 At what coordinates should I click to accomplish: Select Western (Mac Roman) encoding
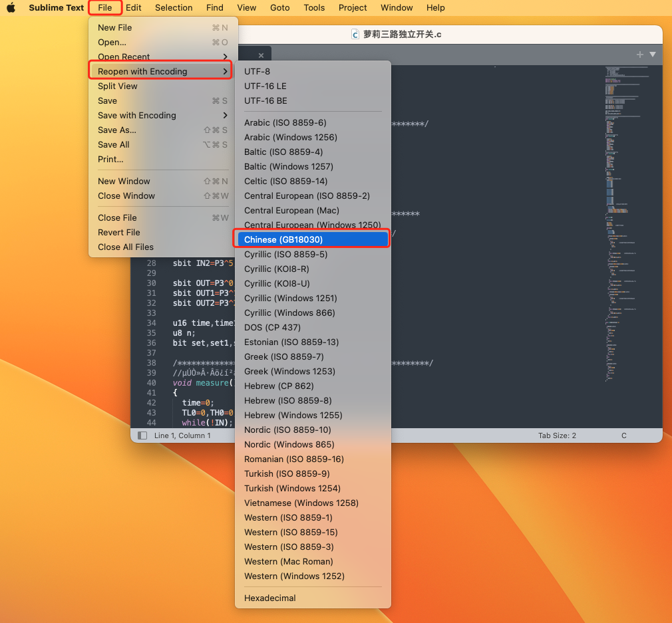[313, 561]
